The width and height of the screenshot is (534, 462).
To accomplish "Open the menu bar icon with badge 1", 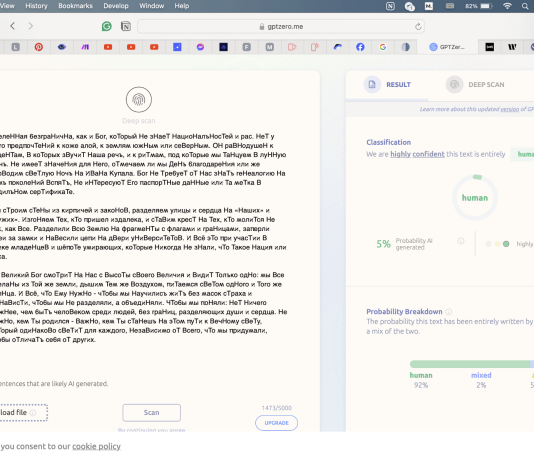I will click(409, 6).
